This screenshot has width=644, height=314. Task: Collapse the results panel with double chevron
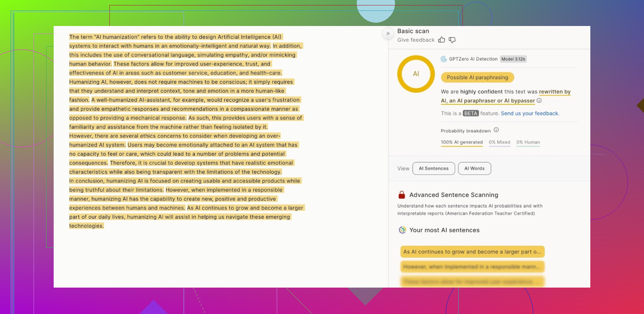[x=388, y=34]
